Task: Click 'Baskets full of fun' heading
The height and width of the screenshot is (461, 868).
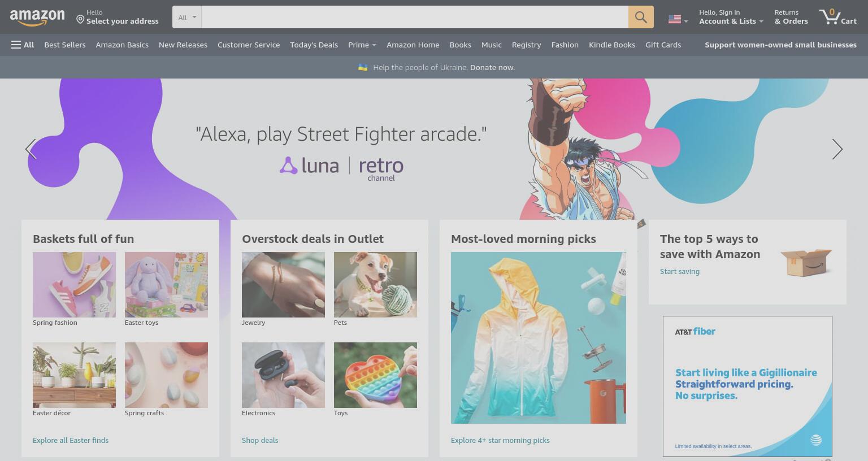Action: (x=83, y=239)
